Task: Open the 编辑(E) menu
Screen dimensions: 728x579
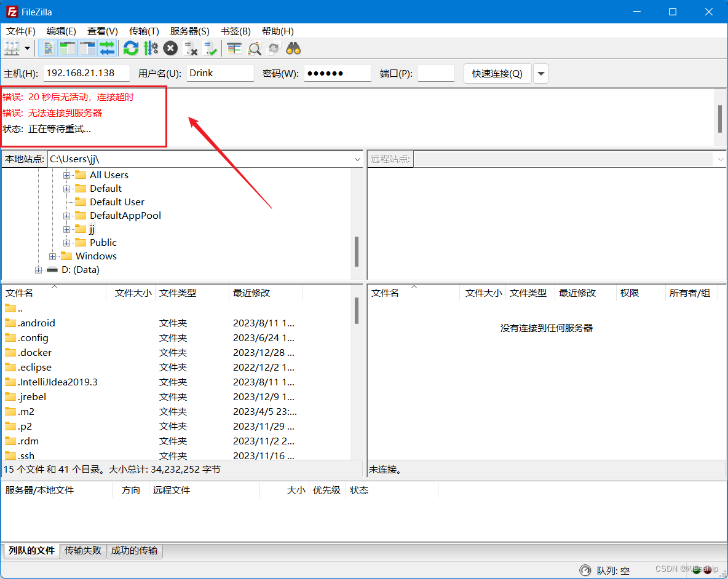Action: 61,31
